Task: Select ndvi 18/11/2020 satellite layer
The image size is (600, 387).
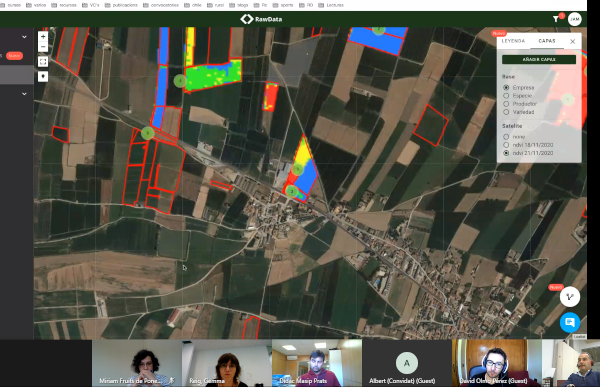Action: (506, 145)
